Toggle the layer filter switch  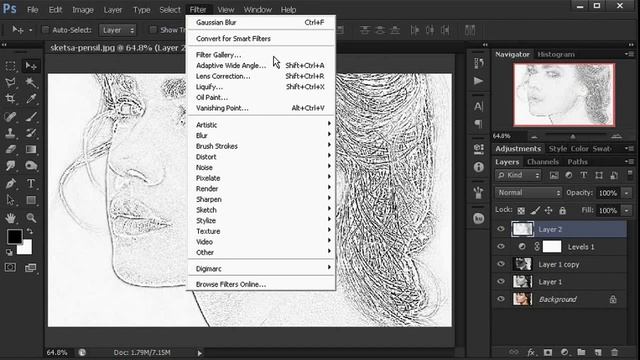click(630, 175)
